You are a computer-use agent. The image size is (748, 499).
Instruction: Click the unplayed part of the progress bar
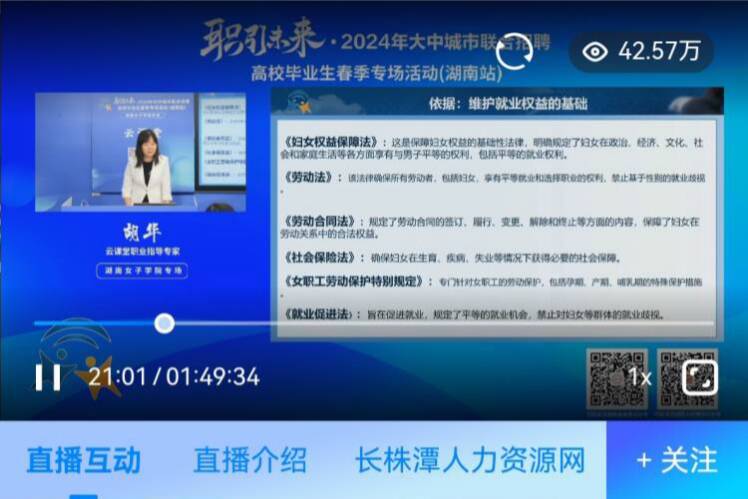440,323
